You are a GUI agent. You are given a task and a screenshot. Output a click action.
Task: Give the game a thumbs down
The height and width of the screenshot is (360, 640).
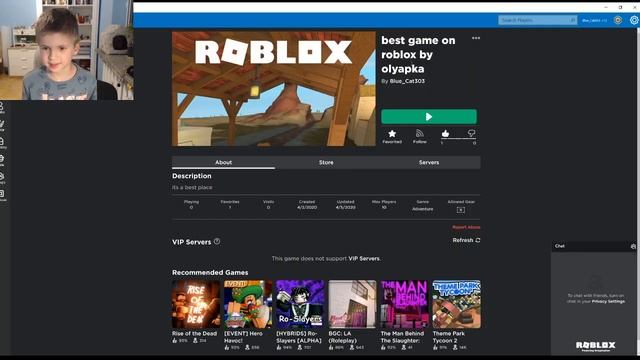pyautogui.click(x=471, y=133)
